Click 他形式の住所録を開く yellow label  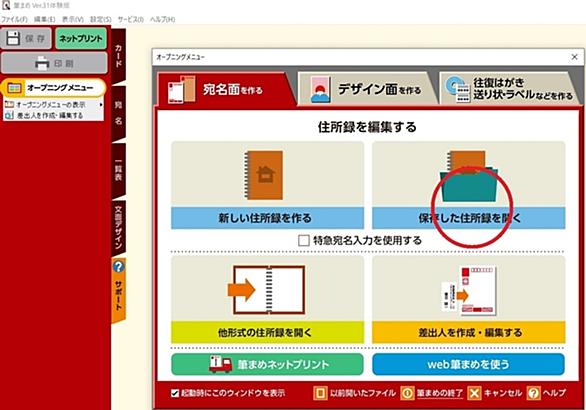pyautogui.click(x=267, y=332)
